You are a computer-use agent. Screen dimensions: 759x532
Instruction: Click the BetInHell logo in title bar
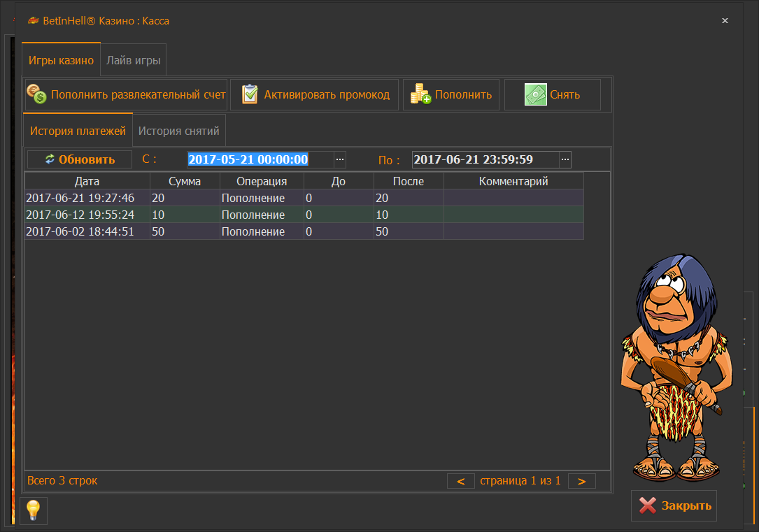click(x=32, y=20)
